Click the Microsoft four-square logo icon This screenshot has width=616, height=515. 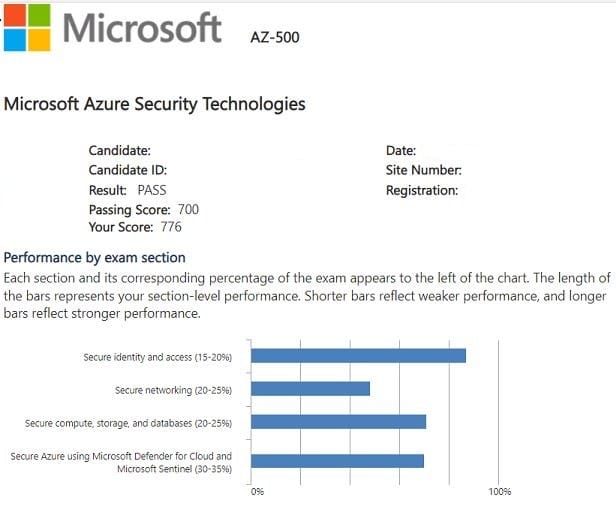point(25,27)
